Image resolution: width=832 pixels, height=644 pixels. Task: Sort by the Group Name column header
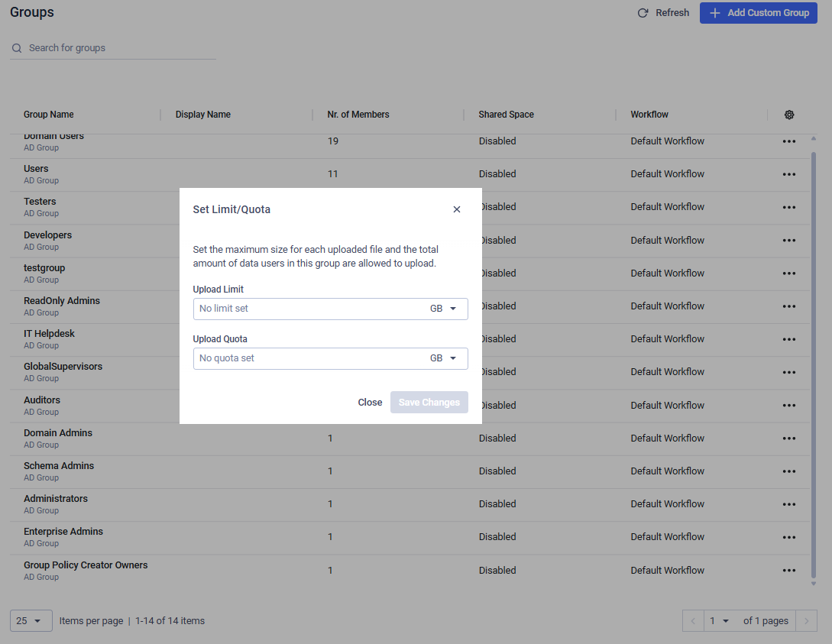tap(49, 115)
